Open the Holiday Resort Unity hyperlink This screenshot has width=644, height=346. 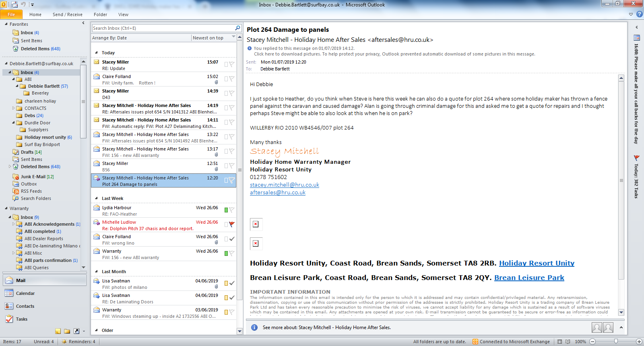(x=537, y=263)
